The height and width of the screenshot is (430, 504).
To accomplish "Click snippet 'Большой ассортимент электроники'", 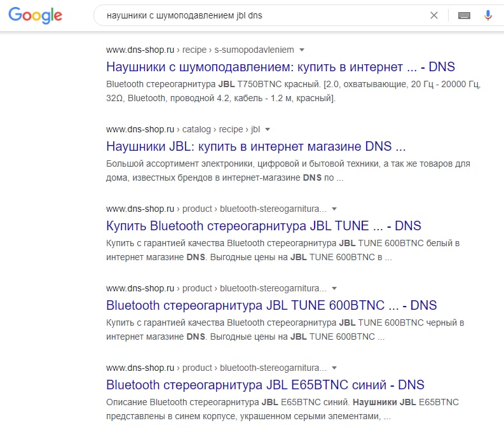I will tap(289, 170).
